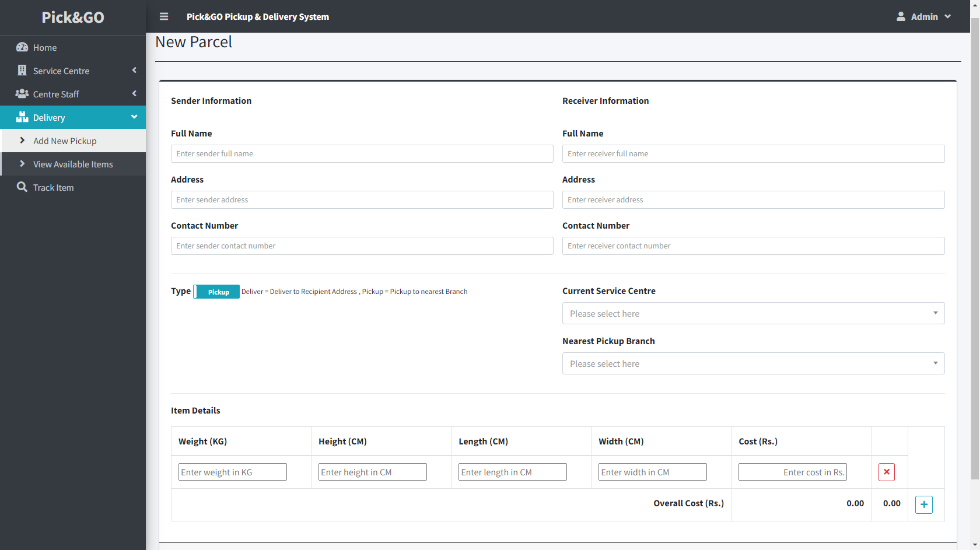This screenshot has width=980, height=550.
Task: Click the Deliver/Pickup explanation text
Action: (x=355, y=292)
